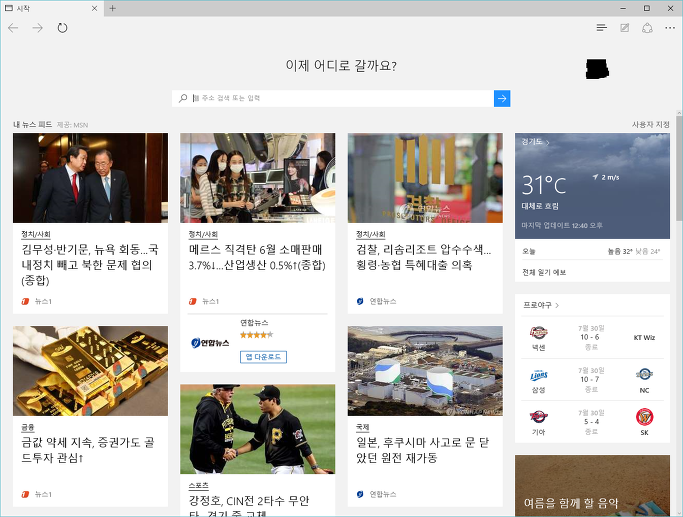The width and height of the screenshot is (683, 517).
Task: Go forward with the forward arrow
Action: (x=37, y=28)
